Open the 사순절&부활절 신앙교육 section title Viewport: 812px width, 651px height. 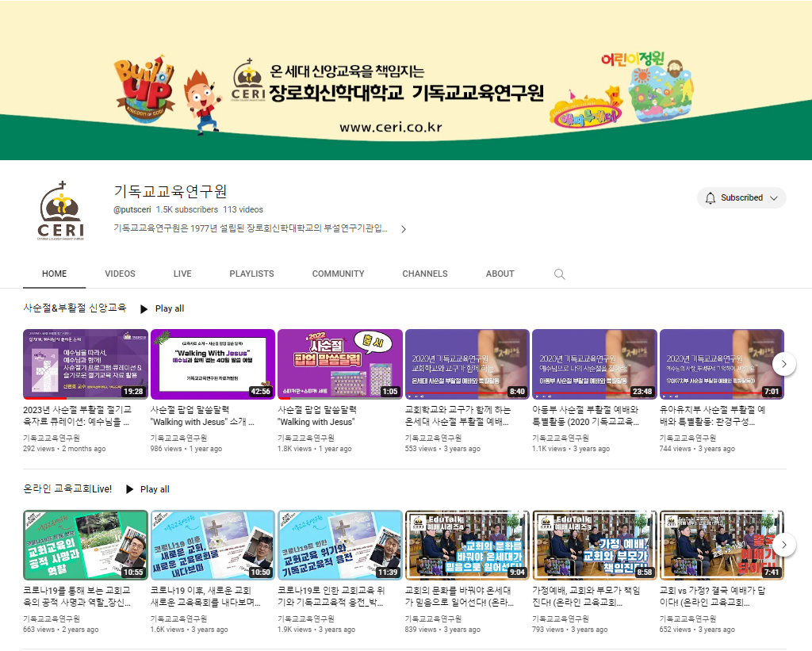[75, 308]
